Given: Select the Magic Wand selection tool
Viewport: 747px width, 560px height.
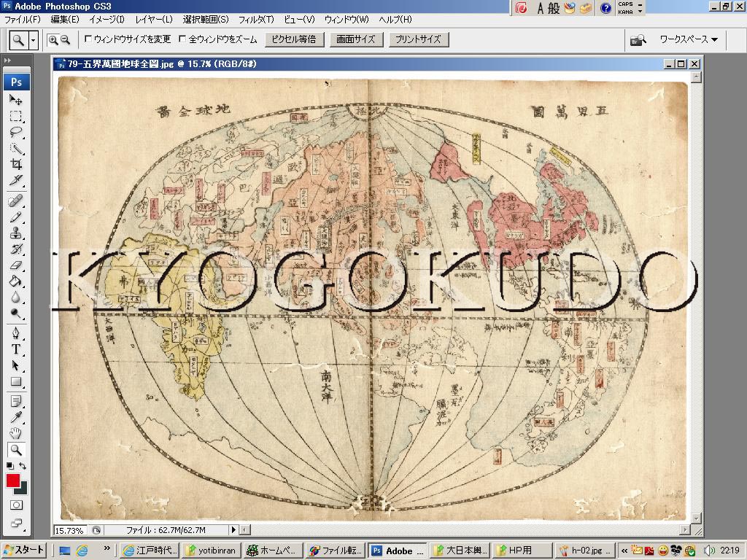Looking at the screenshot, I should 16,148.
